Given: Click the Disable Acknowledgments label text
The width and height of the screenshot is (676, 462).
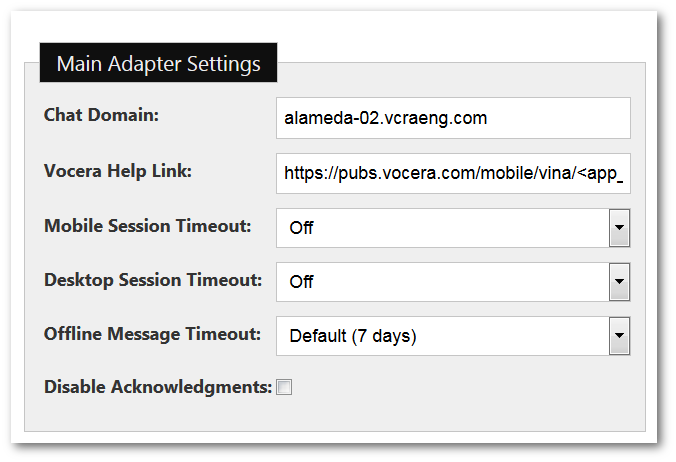Looking at the screenshot, I should [x=157, y=387].
